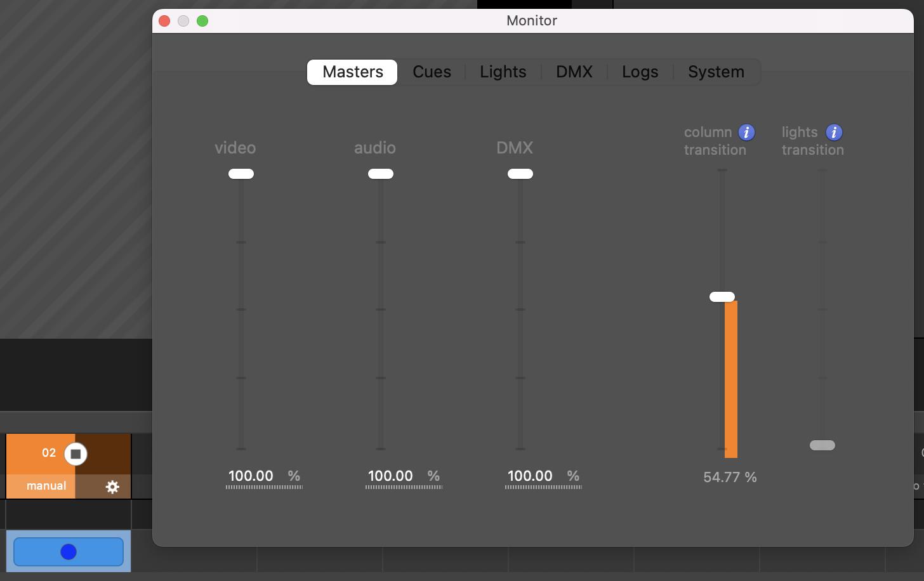The height and width of the screenshot is (581, 924).
Task: Click the video percentage value field
Action: click(251, 476)
